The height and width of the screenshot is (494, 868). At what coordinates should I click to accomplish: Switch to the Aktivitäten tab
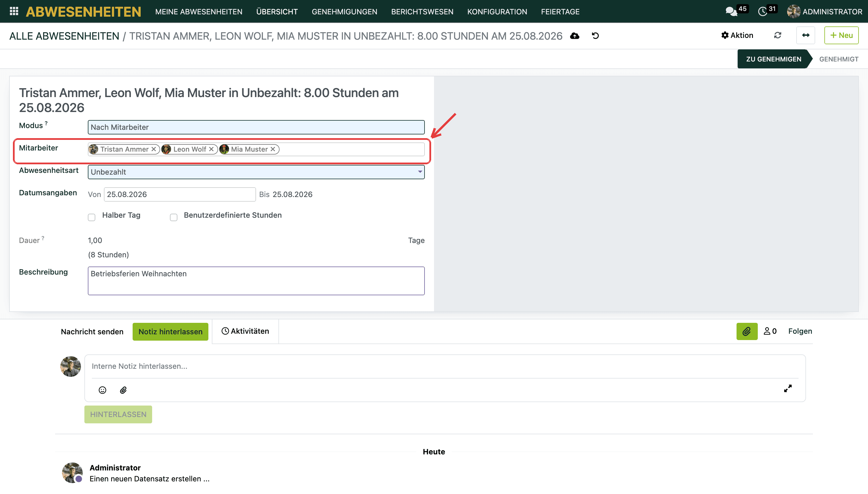(x=245, y=331)
